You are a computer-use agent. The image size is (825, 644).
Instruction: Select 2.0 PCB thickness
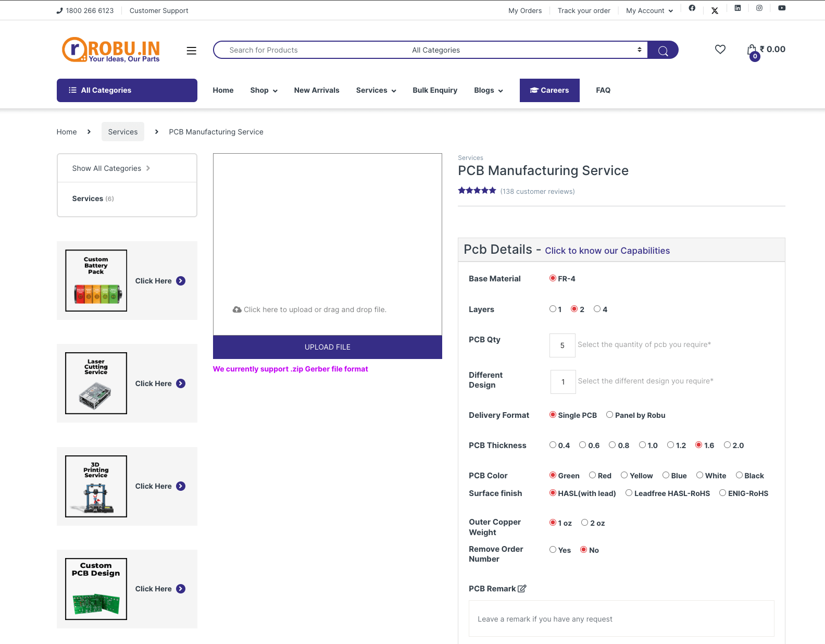click(727, 445)
